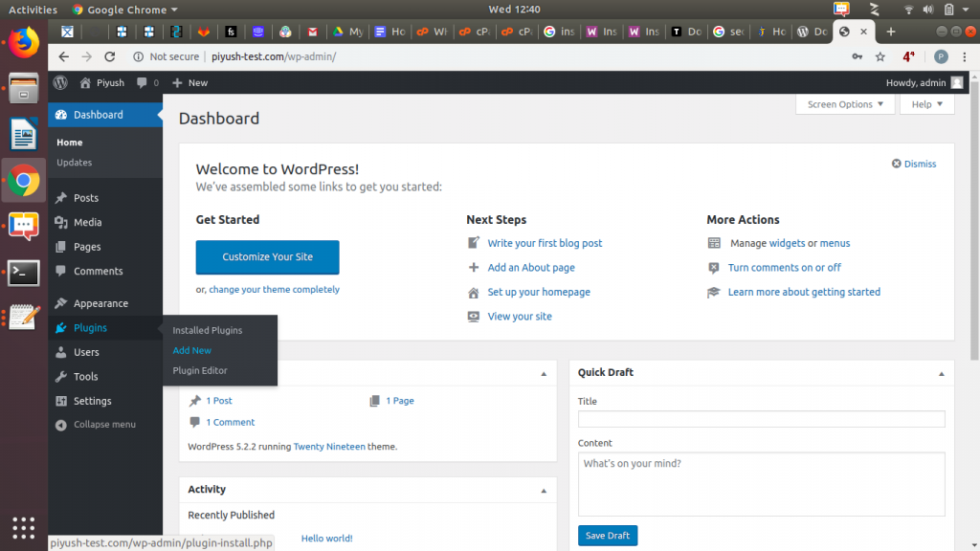Switch to the Gmail tab
The height and width of the screenshot is (551, 980).
(x=313, y=32)
